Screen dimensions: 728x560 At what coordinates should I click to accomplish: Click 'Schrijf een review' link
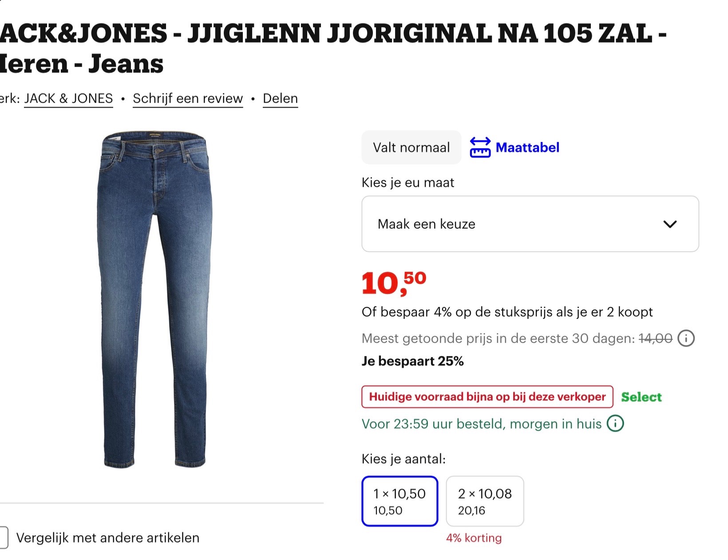pyautogui.click(x=187, y=98)
